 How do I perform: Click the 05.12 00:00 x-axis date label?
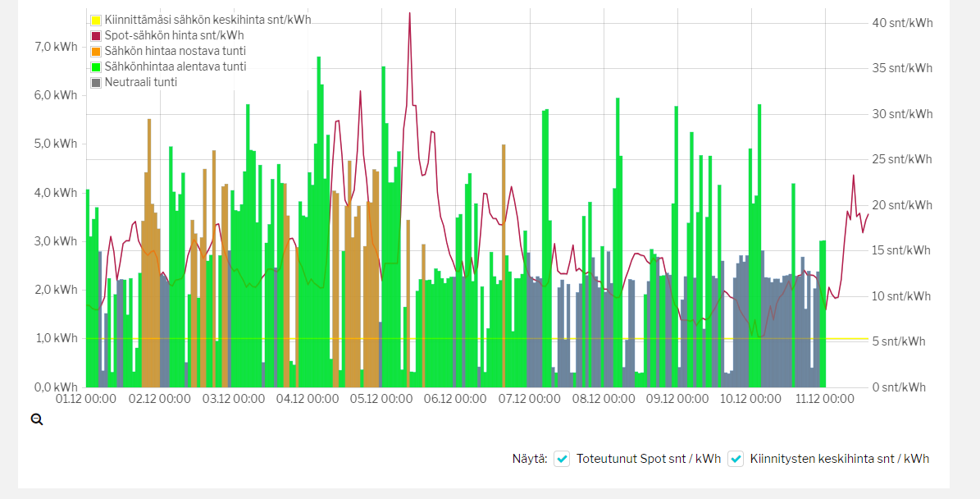tap(381, 399)
